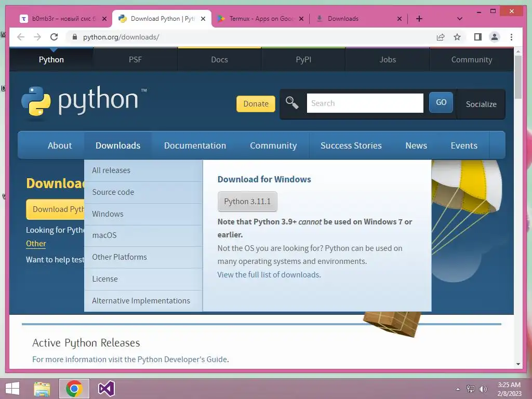Open the Community nav menu

click(273, 145)
